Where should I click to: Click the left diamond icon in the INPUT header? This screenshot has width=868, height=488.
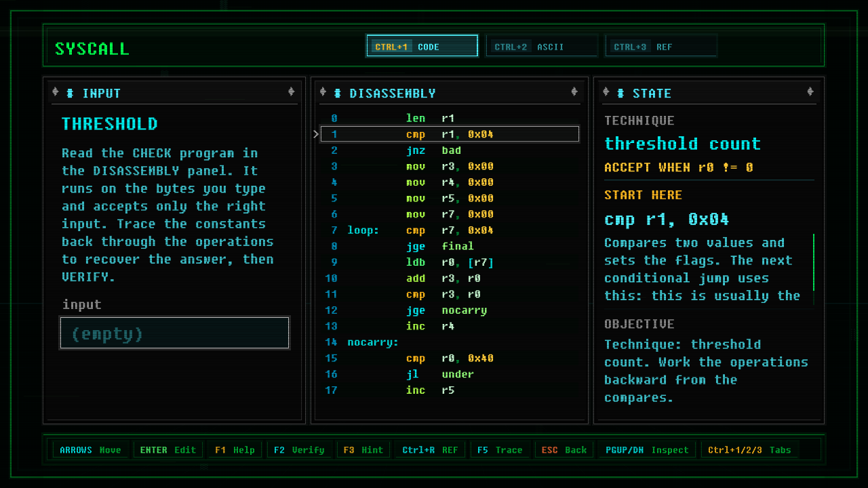(x=56, y=92)
